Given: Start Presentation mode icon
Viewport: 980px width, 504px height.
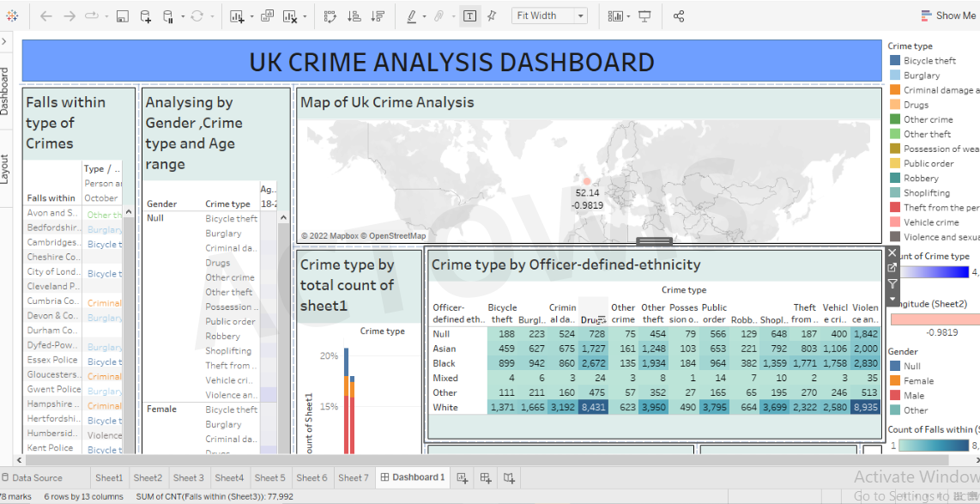Looking at the screenshot, I should pos(645,16).
